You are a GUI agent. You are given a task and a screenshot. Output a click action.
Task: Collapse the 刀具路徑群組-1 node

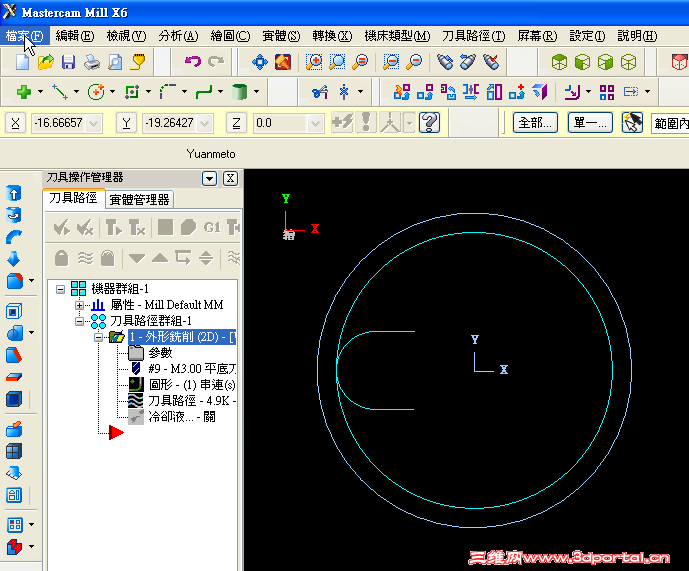pos(79,321)
